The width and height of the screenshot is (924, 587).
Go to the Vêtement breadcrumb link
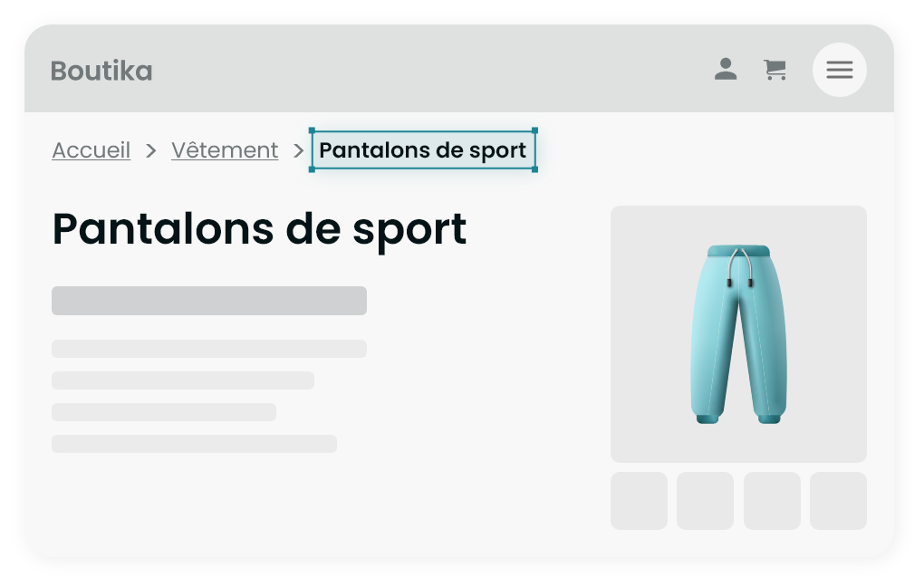point(225,150)
